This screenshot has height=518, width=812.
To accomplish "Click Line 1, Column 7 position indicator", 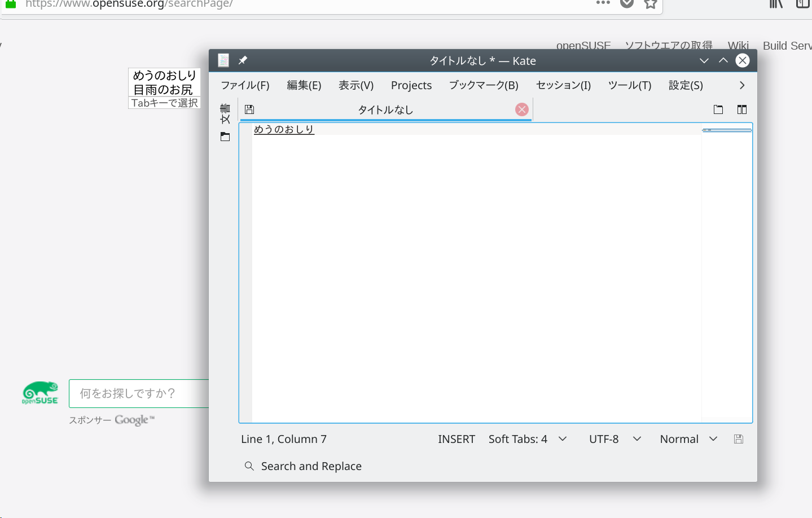I will [284, 439].
